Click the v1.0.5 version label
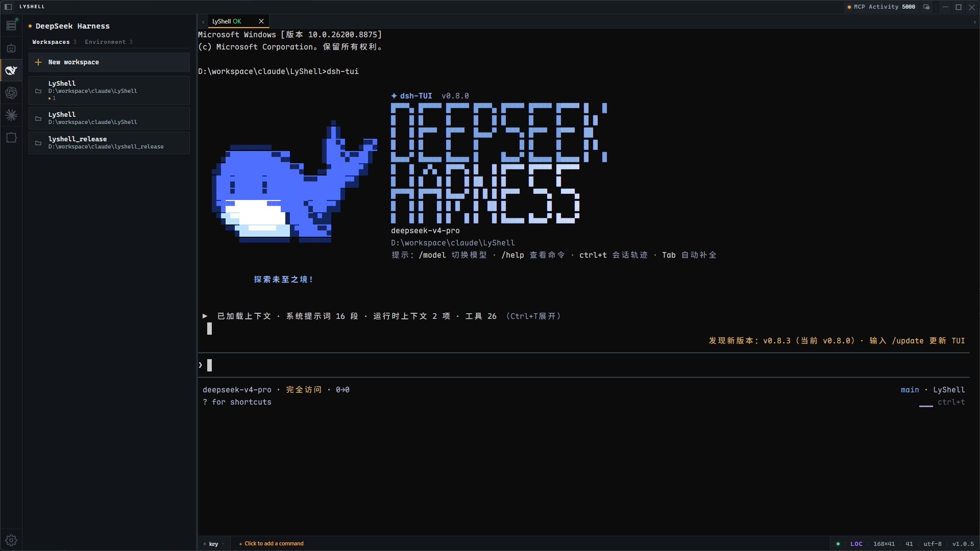This screenshot has height=551, width=980. (963, 544)
